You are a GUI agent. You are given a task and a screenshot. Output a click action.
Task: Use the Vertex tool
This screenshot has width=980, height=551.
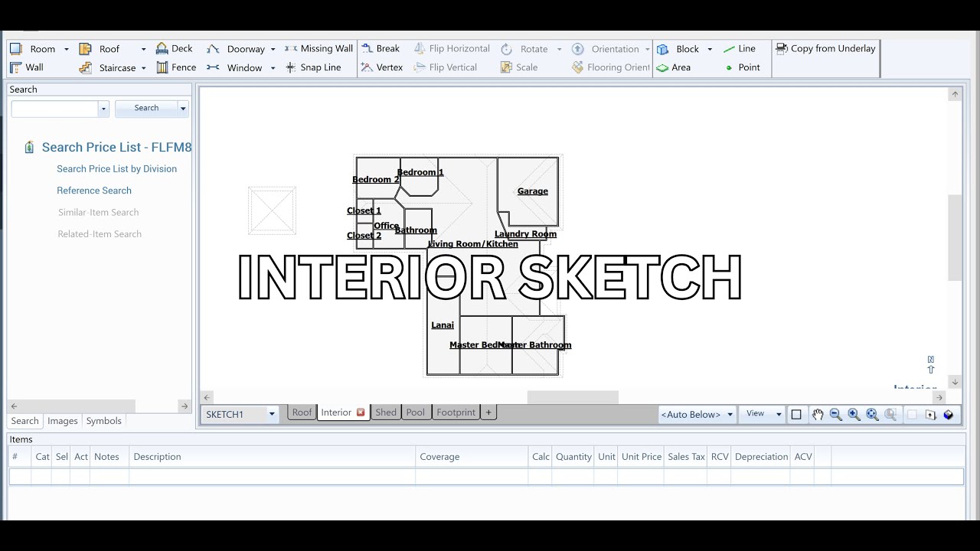(x=382, y=67)
